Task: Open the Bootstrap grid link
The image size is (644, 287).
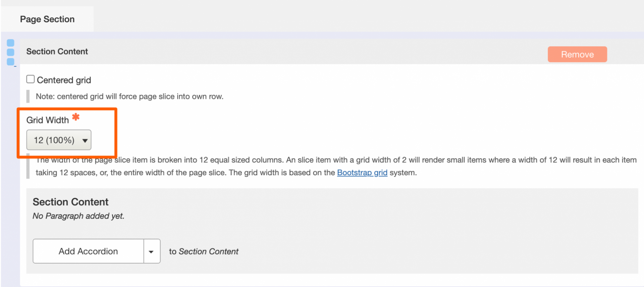Action: pos(362,173)
